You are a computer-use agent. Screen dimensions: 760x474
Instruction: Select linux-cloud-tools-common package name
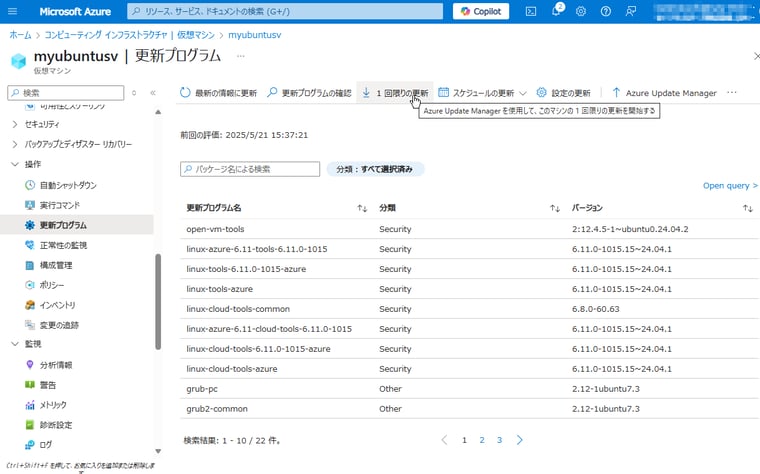coord(238,309)
